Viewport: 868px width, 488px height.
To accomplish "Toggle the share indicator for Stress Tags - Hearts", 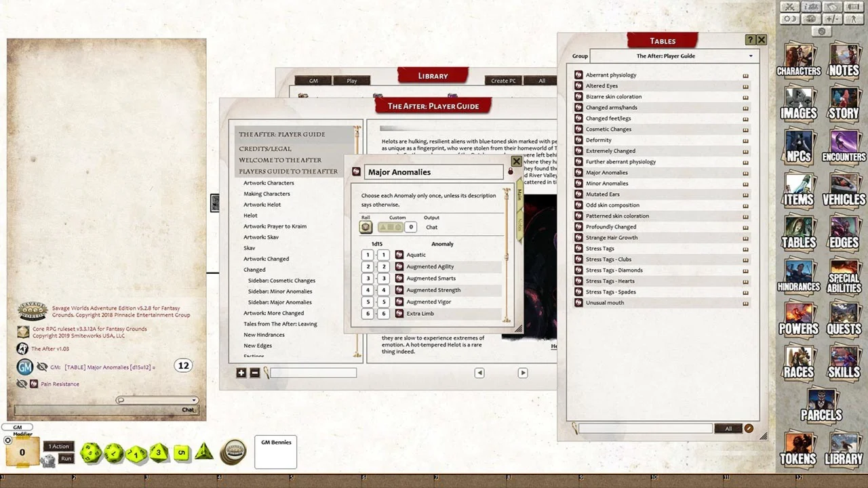I will tap(745, 281).
